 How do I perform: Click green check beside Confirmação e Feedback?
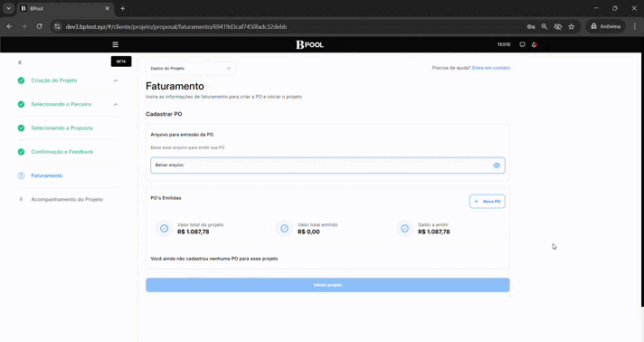(x=21, y=152)
